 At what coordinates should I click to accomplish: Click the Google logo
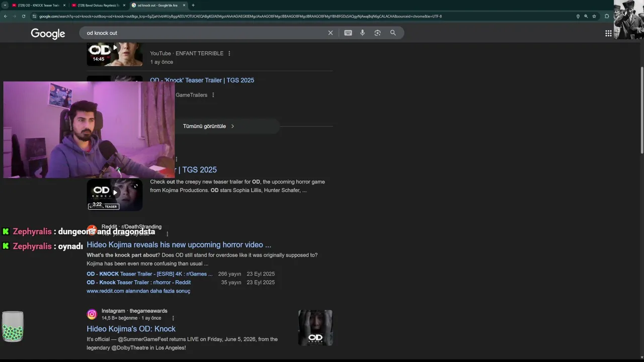pyautogui.click(x=48, y=34)
